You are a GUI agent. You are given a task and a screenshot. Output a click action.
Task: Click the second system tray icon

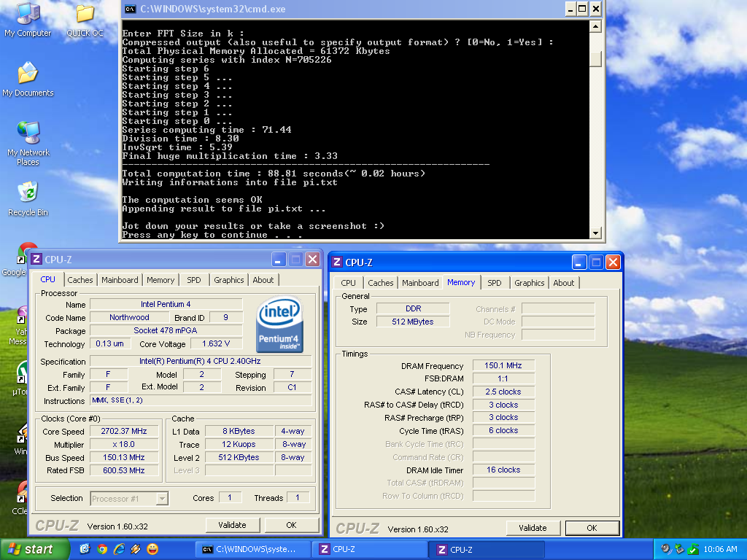(x=679, y=549)
